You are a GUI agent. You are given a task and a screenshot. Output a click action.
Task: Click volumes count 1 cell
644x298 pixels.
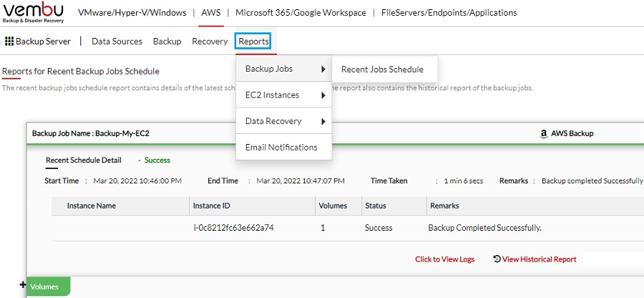pos(323,228)
